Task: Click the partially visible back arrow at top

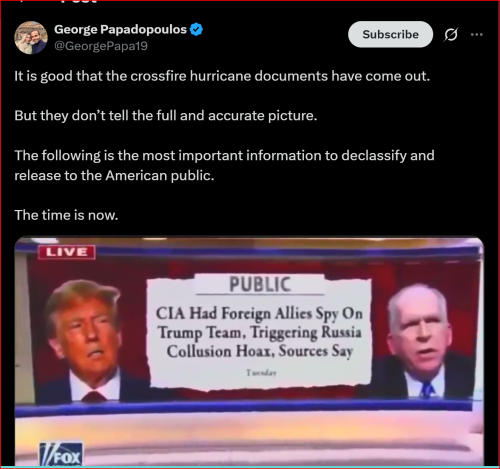Action: [x=21, y=1]
